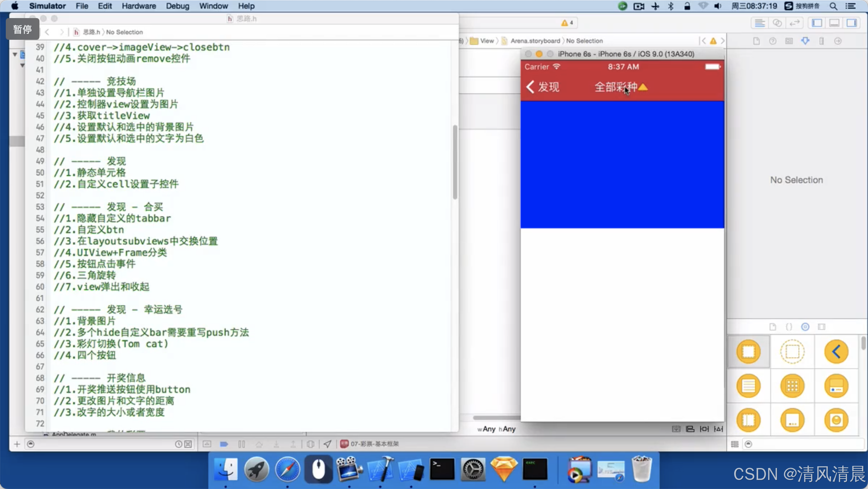Image resolution: width=868 pixels, height=489 pixels.
Task: Select the circular element icon in toolbar
Action: click(x=805, y=327)
